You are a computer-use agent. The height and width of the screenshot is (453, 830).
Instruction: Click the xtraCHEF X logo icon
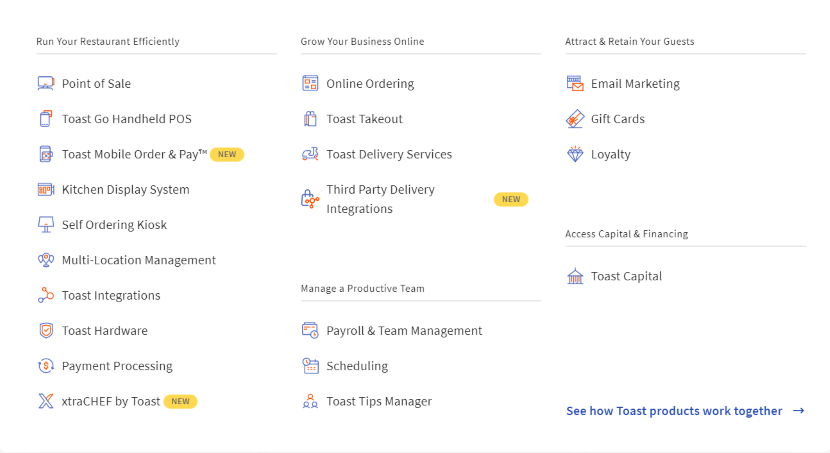[x=45, y=401]
